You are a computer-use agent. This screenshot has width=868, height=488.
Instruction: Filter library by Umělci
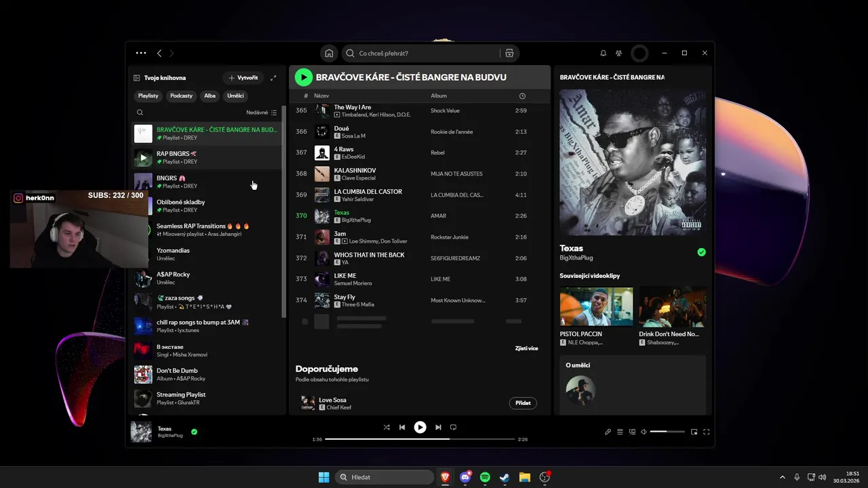pyautogui.click(x=235, y=96)
